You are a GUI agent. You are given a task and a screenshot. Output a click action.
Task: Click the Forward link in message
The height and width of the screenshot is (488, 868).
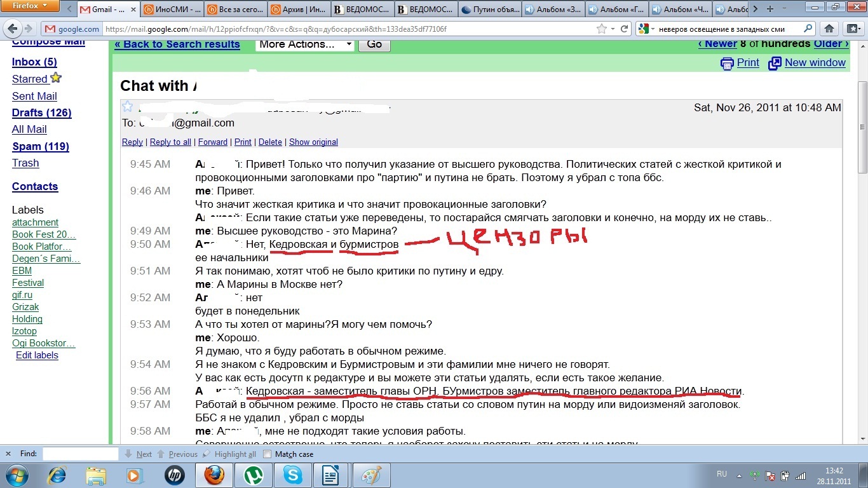[213, 142]
